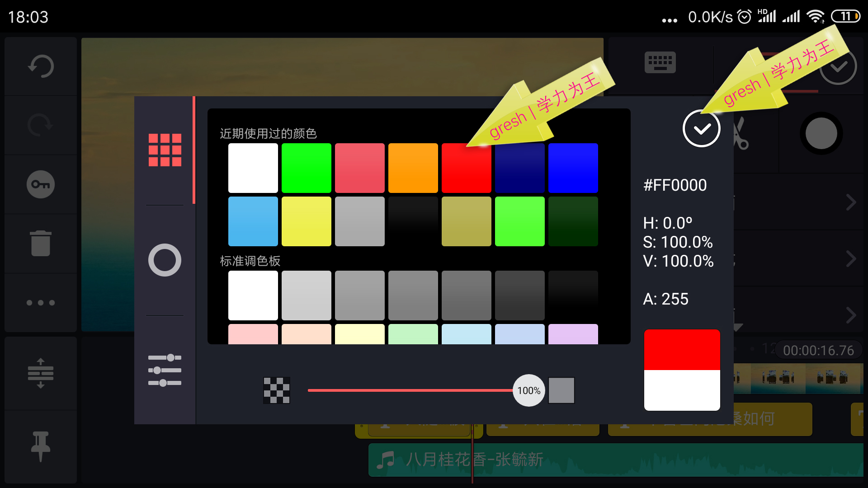Click the undo arrow icon
Image resolution: width=868 pixels, height=488 pixels.
pos(41,66)
